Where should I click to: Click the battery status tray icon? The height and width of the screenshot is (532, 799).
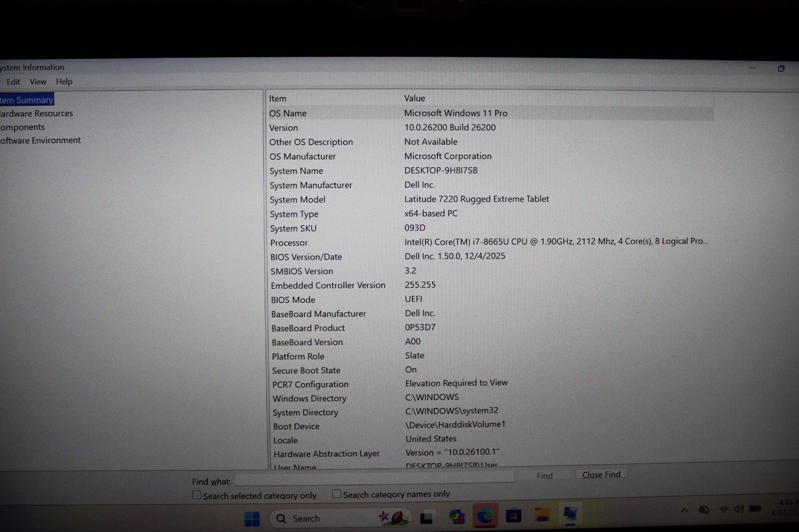click(755, 509)
